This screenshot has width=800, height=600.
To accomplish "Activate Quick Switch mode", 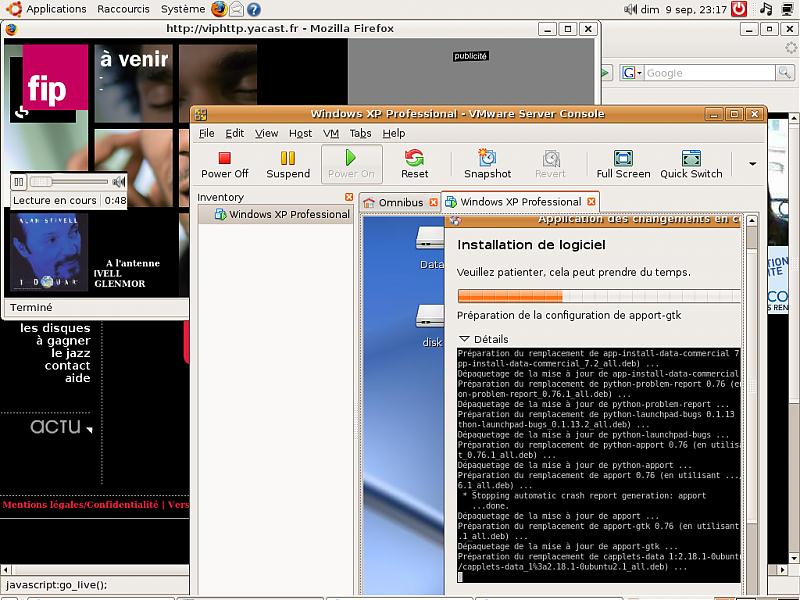I will [x=691, y=165].
